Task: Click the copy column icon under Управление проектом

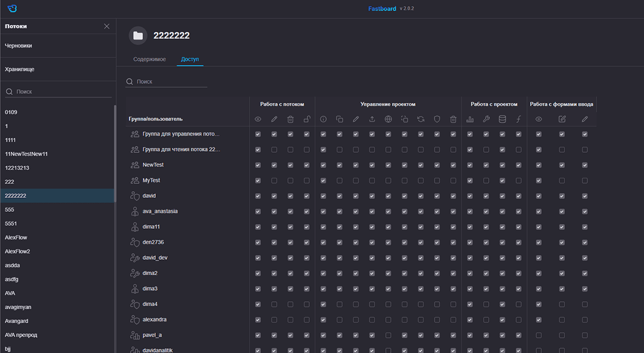Action: [x=340, y=119]
